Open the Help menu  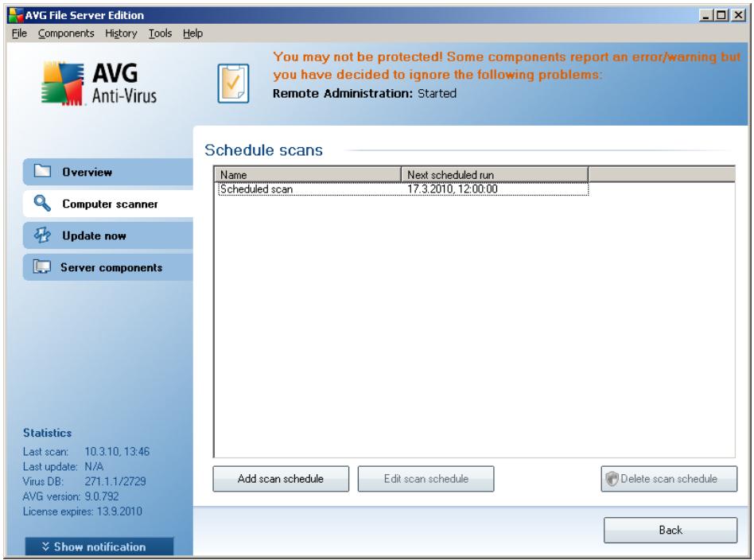192,33
